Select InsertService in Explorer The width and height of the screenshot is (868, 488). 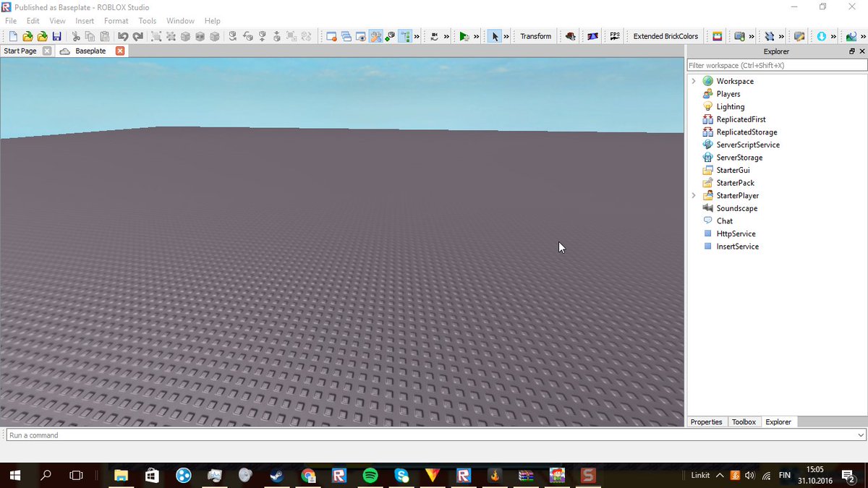click(x=738, y=247)
